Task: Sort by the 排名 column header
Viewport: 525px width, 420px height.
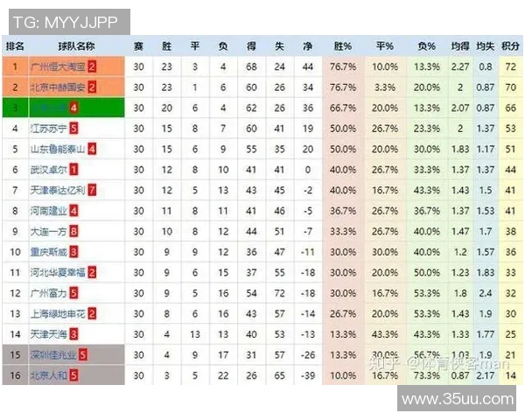Action: (15, 45)
